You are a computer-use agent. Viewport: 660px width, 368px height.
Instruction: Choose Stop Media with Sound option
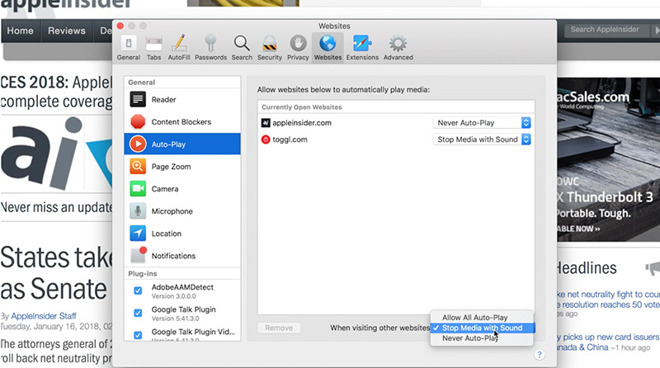(x=482, y=328)
